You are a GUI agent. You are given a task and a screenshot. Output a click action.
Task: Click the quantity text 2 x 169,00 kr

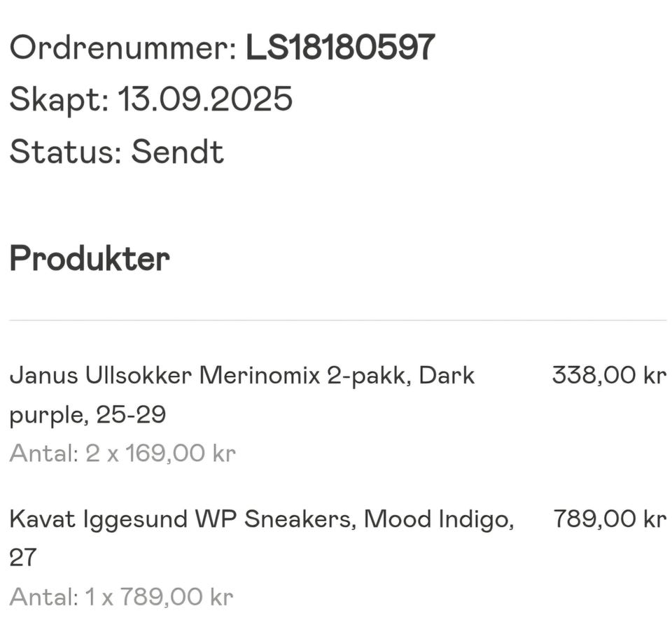pos(160,453)
